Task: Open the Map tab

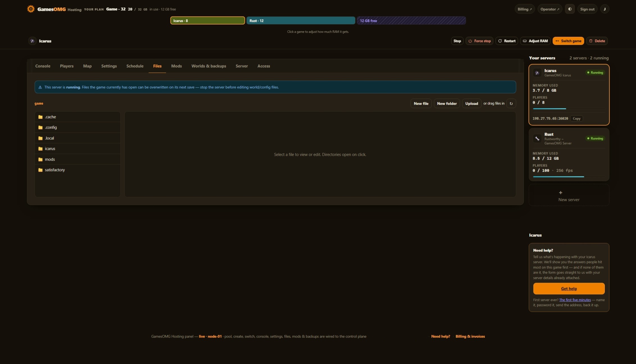Action: [87, 66]
